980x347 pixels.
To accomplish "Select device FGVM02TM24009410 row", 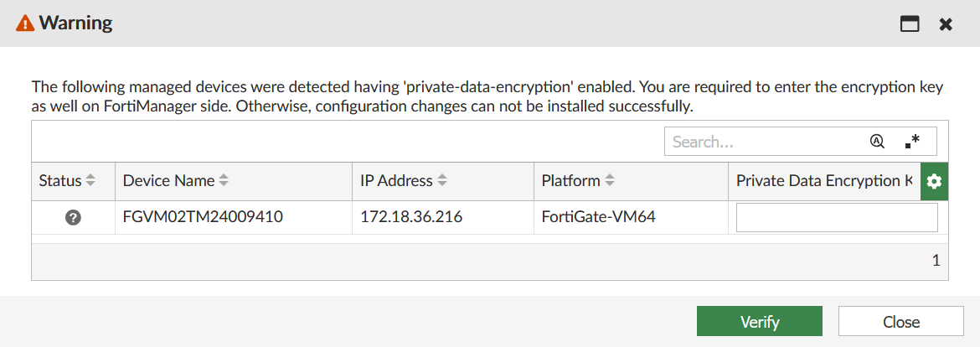I will 203,218.
